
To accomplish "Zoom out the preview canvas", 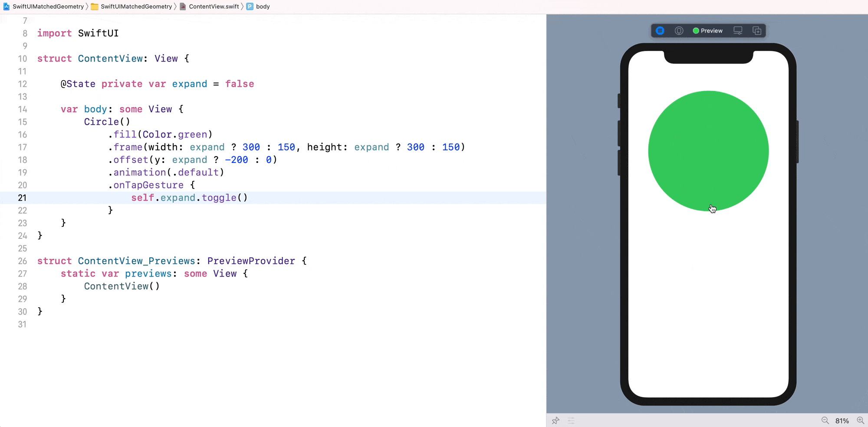I will pyautogui.click(x=825, y=420).
